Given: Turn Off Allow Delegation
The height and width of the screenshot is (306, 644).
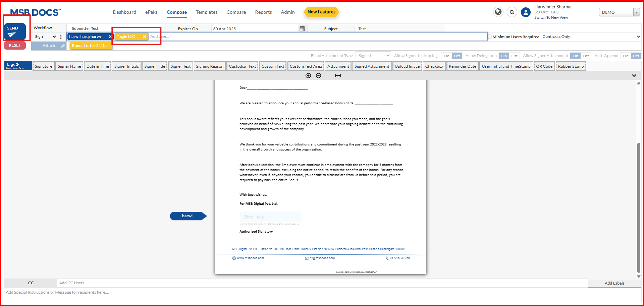Looking at the screenshot, I should (514, 56).
